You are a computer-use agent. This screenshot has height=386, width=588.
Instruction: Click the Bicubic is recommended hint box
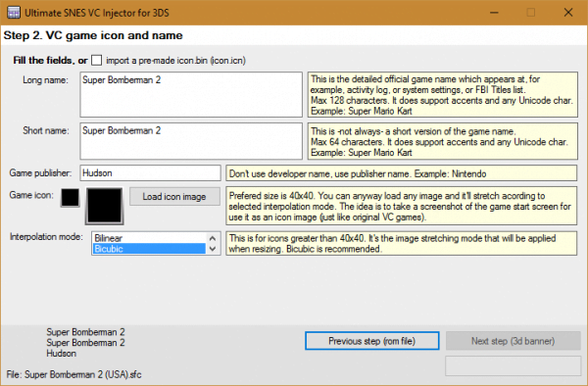(401, 243)
